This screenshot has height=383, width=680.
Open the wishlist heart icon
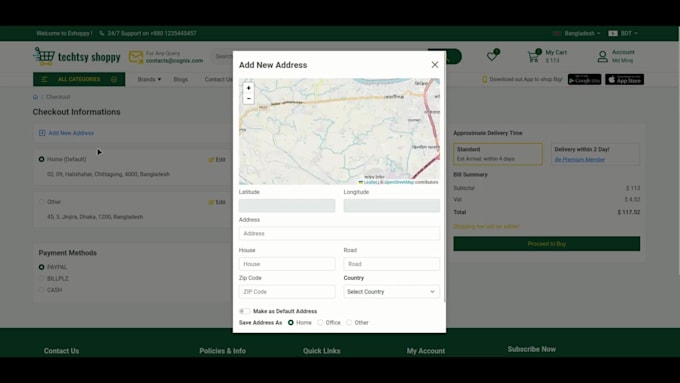493,56
